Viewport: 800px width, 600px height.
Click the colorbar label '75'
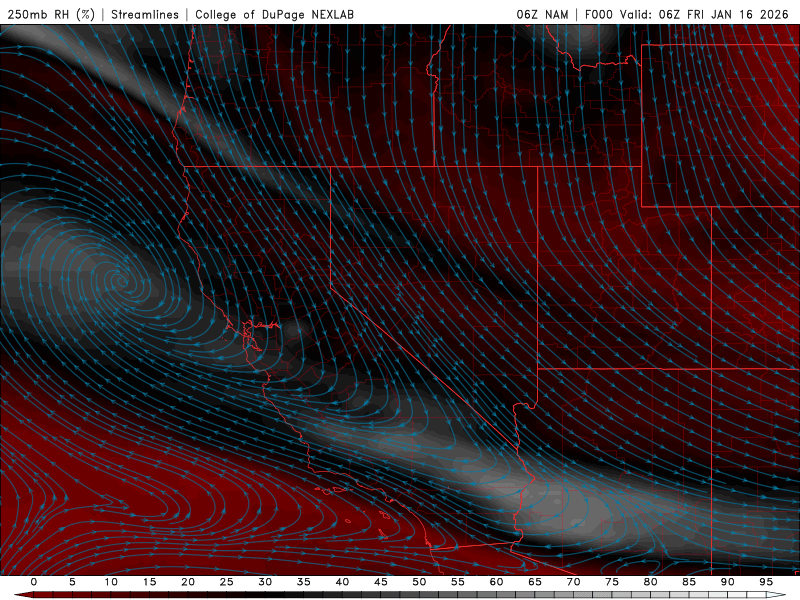coord(612,582)
